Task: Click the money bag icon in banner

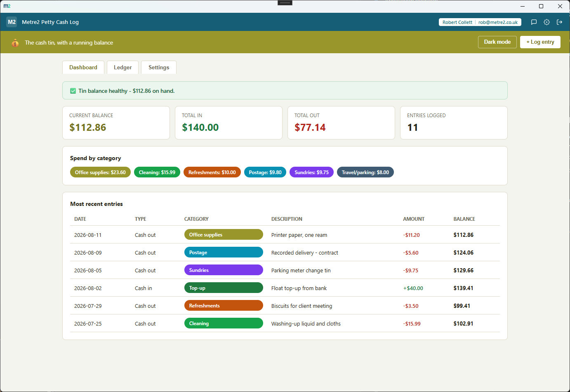Action: point(15,43)
